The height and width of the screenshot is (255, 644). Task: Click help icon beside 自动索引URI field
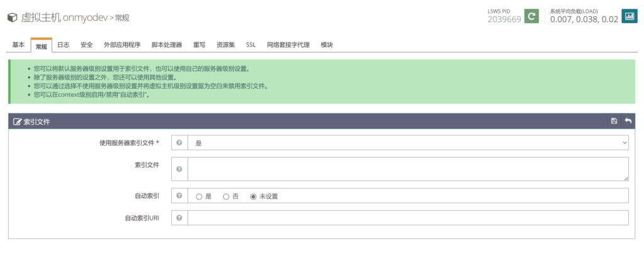pos(179,218)
